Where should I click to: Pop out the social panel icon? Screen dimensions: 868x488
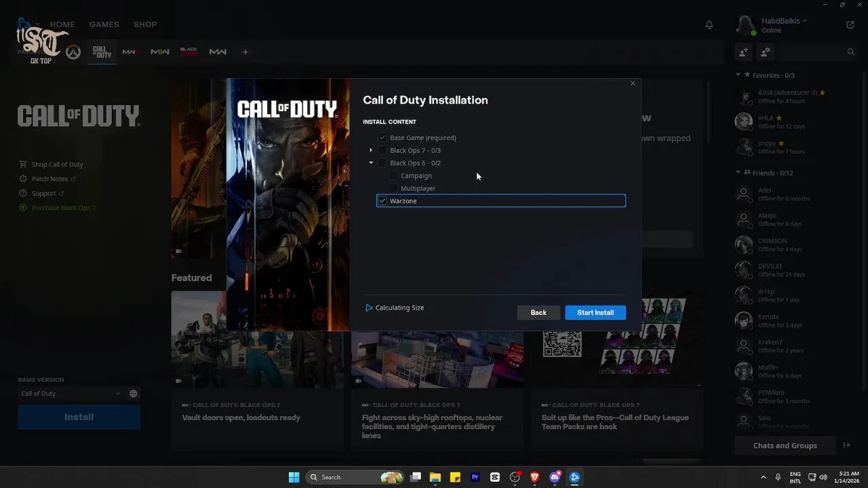[x=850, y=24]
